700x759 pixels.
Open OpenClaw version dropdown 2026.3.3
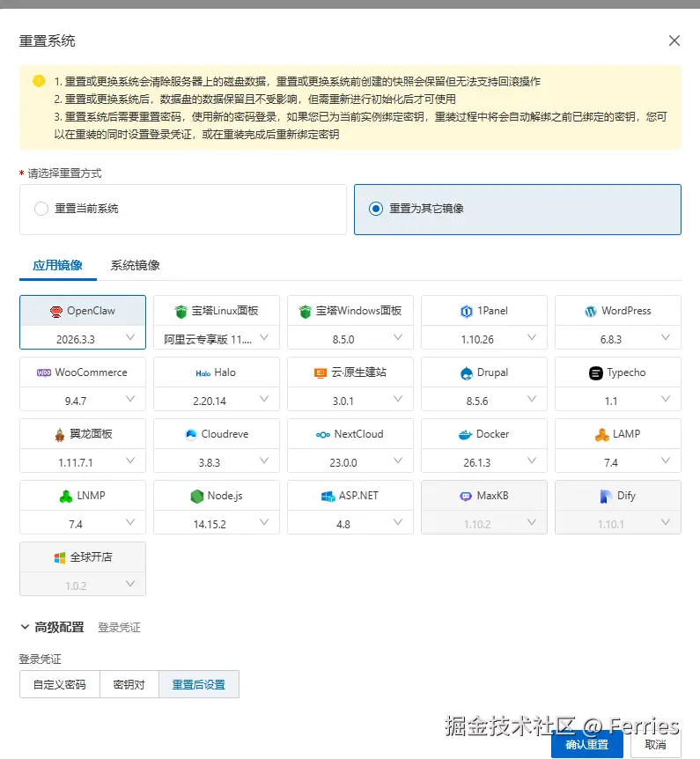coord(83,338)
